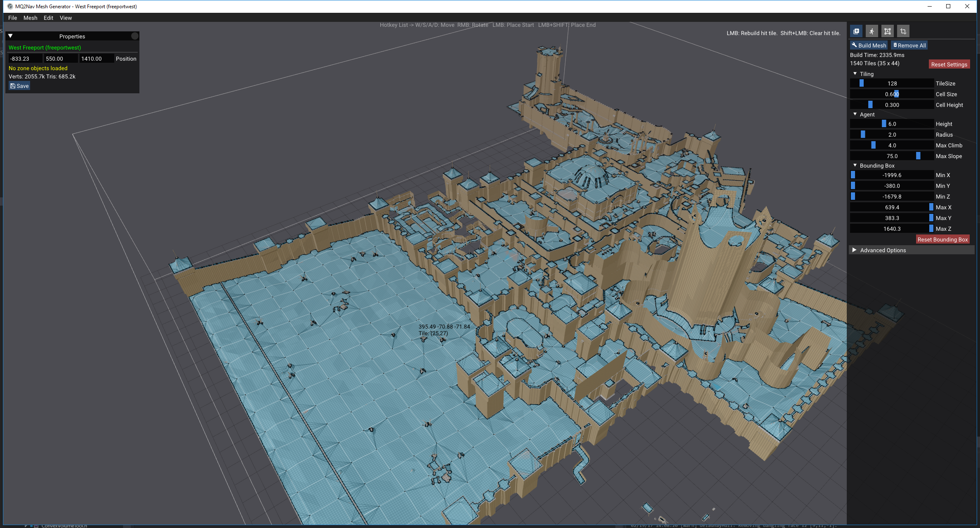Screen dimensions: 980x528
Task: Click the Properties panel title bar
Action: tap(72, 36)
